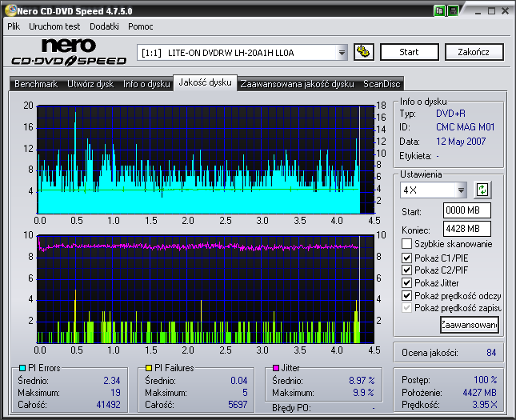Open the Pomoc menu
This screenshot has height=420, width=516.
pyautogui.click(x=141, y=26)
